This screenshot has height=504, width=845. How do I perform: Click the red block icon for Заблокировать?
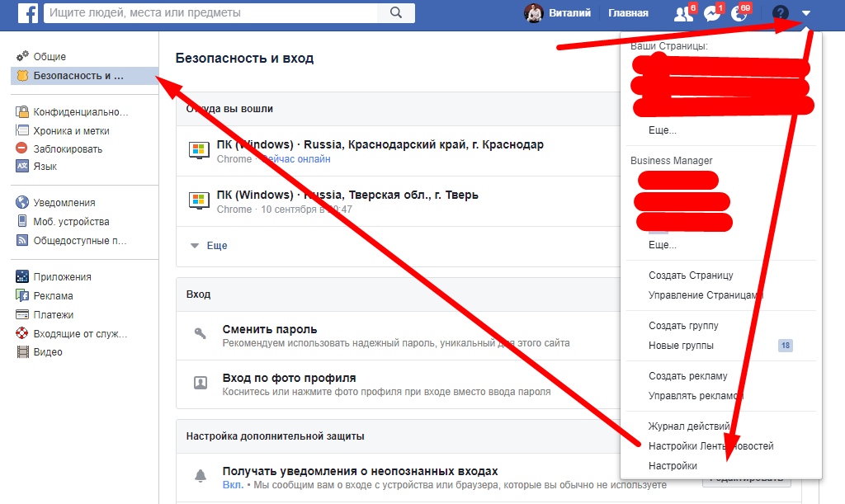pyautogui.click(x=21, y=148)
